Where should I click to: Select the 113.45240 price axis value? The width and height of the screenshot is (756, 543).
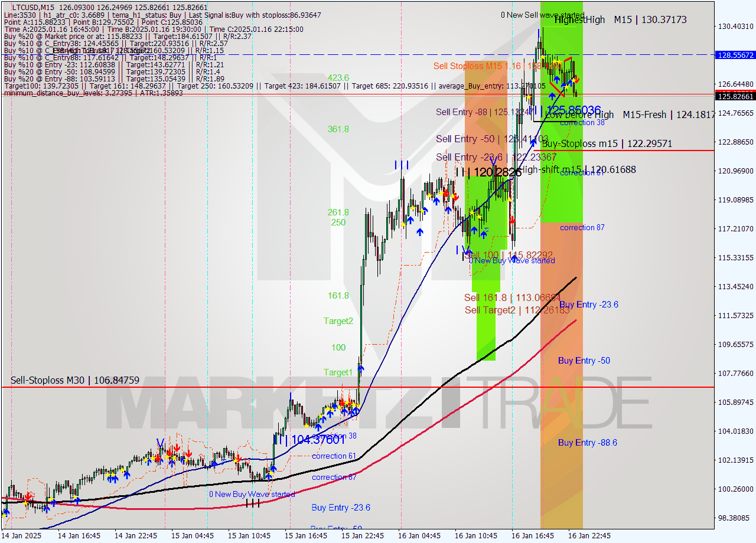pos(735,287)
